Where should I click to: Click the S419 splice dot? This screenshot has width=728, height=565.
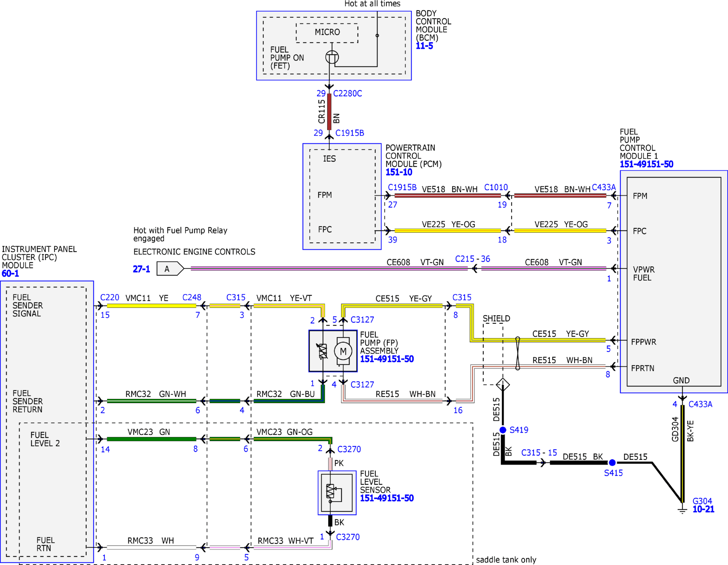click(x=503, y=430)
